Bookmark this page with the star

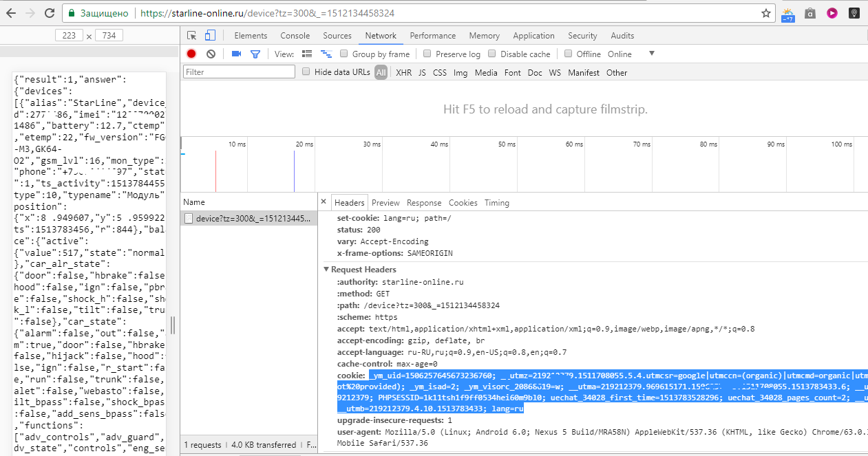(766, 13)
